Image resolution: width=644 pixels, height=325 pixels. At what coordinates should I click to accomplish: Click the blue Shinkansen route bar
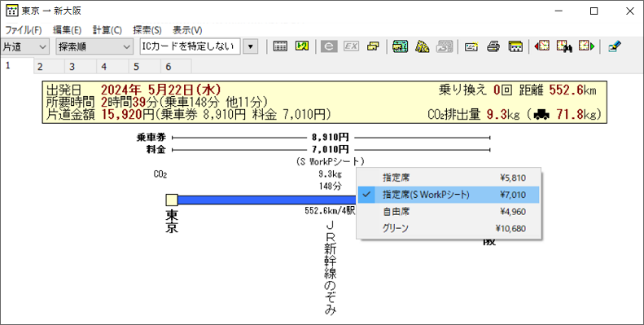pos(267,200)
